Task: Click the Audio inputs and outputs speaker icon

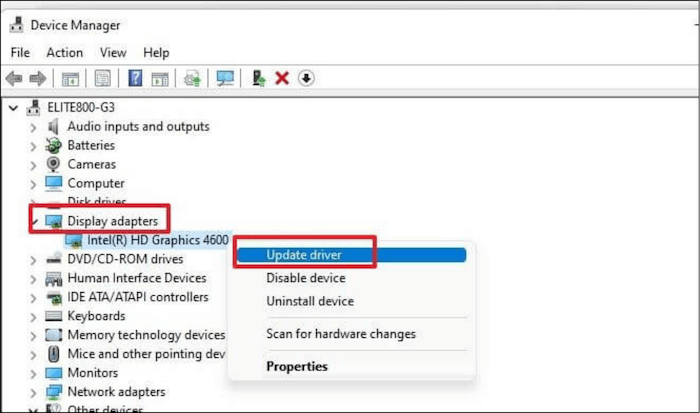Action: click(x=53, y=127)
